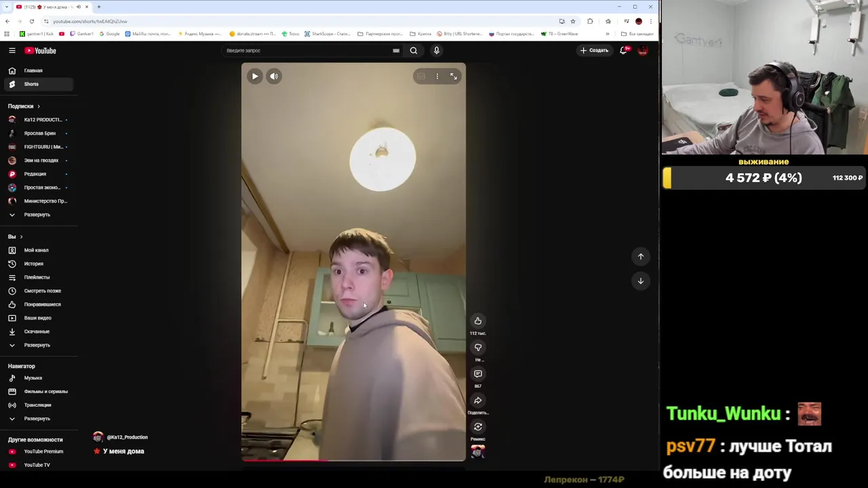This screenshot has width=868, height=488.
Task: Open Простая эконо... subscription channel
Action: tap(38, 188)
